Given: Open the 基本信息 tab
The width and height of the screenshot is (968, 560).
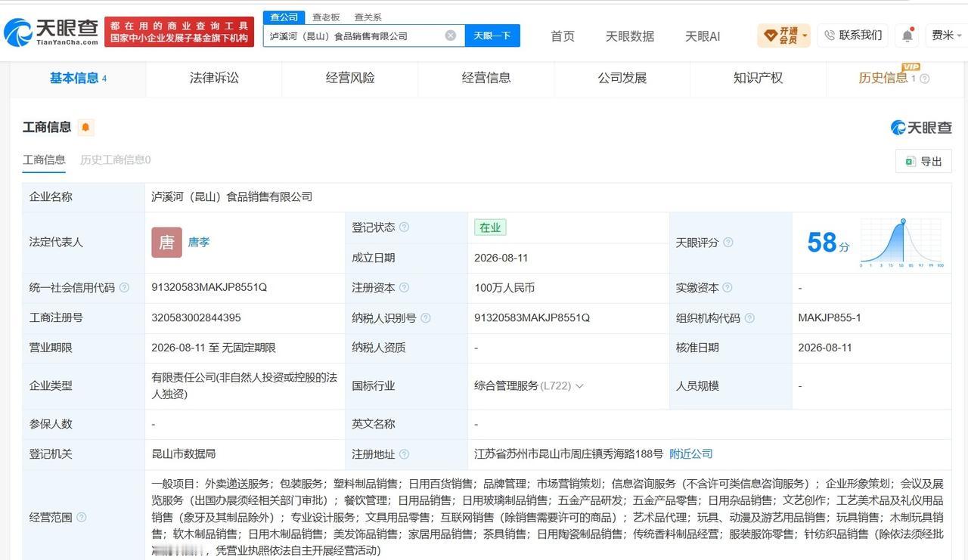Looking at the screenshot, I should [x=78, y=78].
